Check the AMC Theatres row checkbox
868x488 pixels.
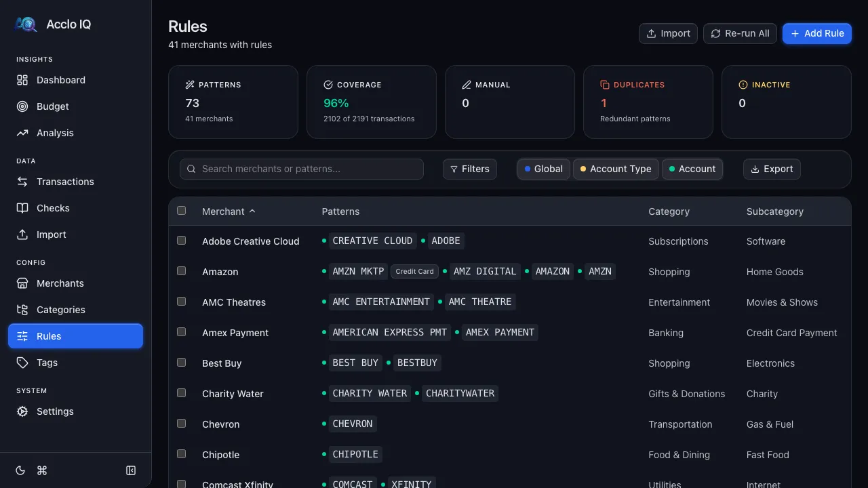(181, 302)
